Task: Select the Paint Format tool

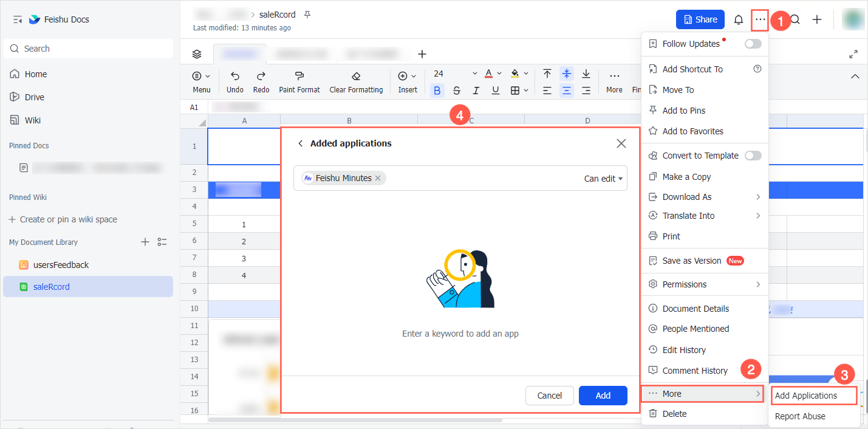Action: pos(299,76)
